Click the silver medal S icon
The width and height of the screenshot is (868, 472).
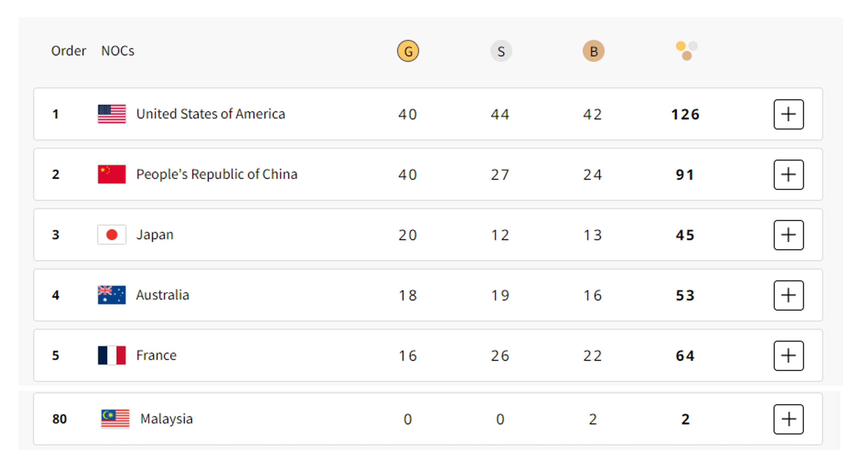[501, 51]
